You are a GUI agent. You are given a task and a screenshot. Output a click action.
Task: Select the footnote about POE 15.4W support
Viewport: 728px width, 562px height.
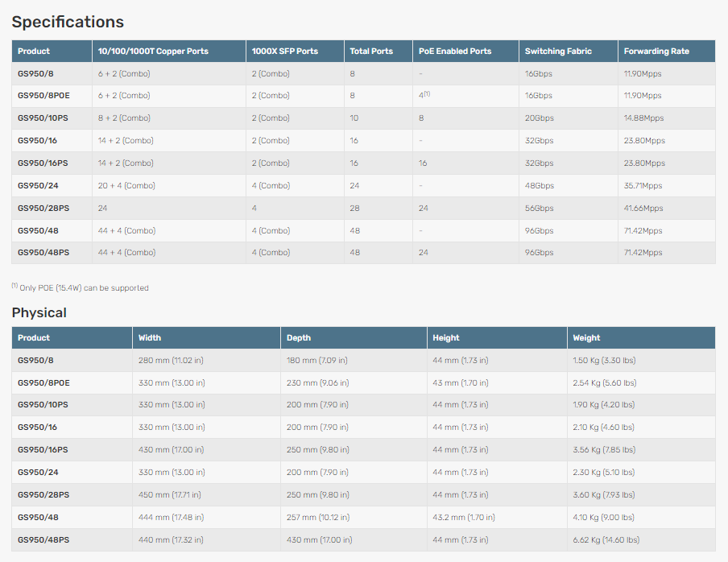pos(81,287)
